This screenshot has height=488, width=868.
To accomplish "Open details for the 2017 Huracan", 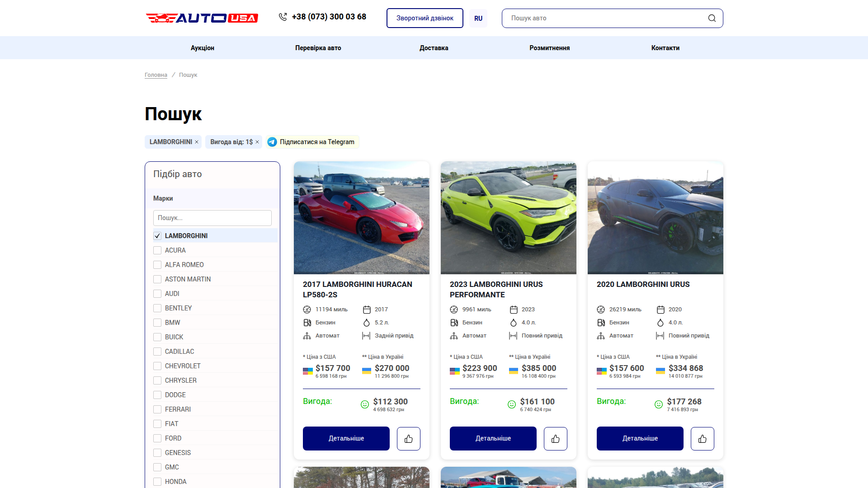I will click(x=346, y=439).
